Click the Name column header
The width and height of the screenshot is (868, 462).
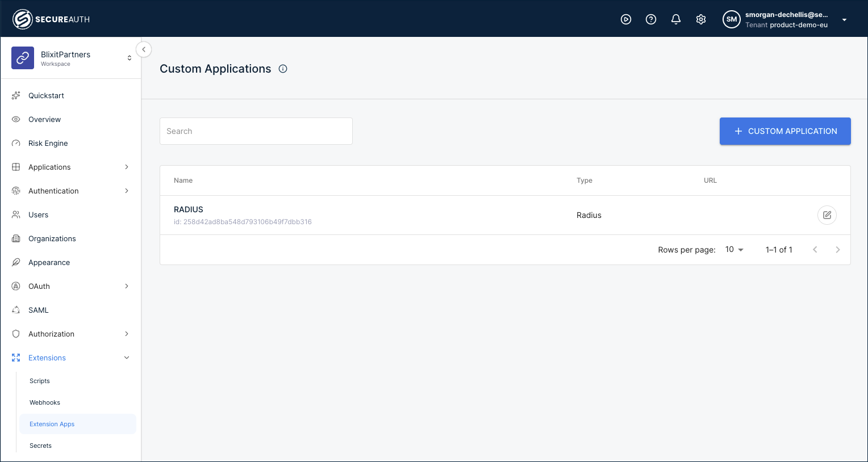tap(183, 180)
